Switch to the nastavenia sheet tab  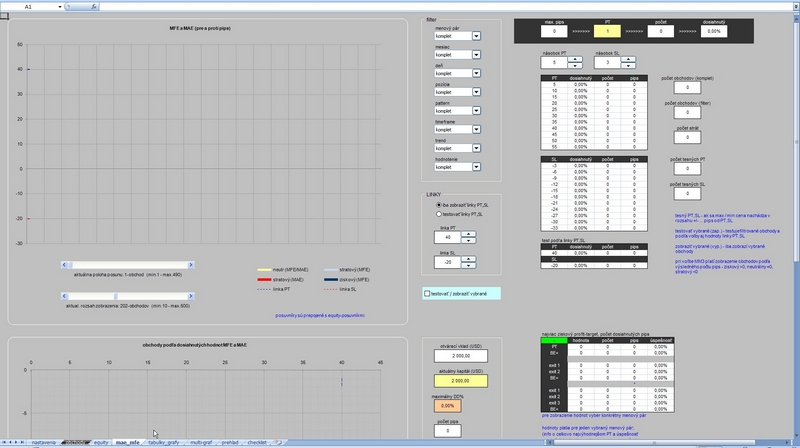point(43,442)
